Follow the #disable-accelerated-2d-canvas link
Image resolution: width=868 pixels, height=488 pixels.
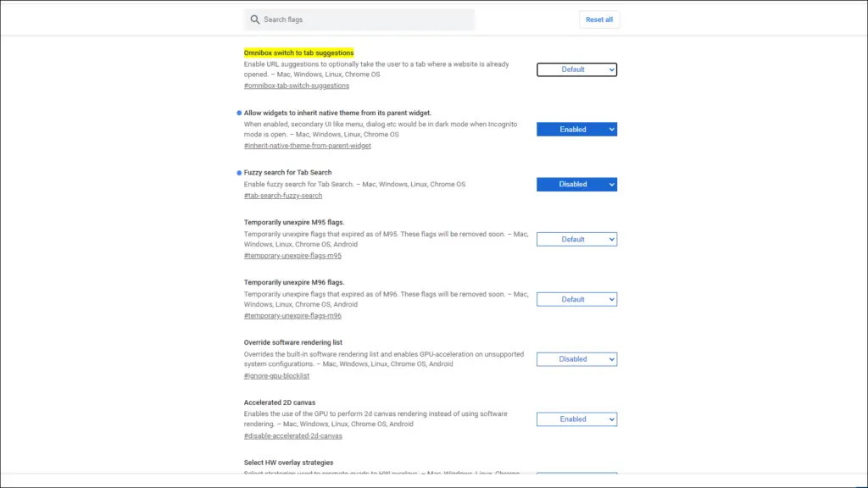coord(292,436)
